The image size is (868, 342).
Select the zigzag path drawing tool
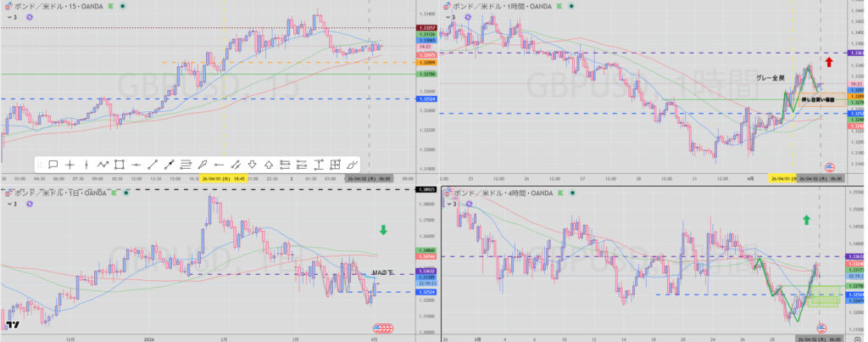pyautogui.click(x=103, y=164)
